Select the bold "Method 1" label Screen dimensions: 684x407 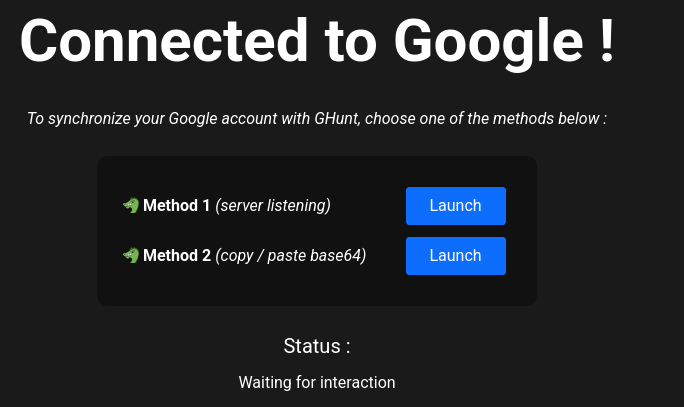(177, 205)
